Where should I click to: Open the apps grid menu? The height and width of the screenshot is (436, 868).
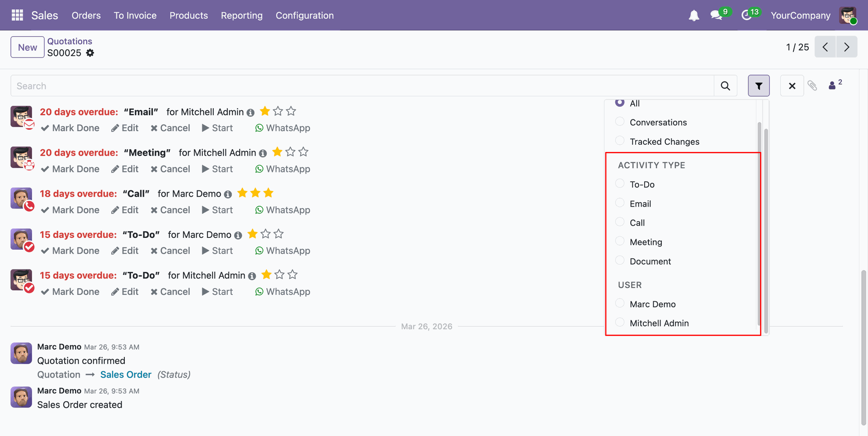coord(17,15)
